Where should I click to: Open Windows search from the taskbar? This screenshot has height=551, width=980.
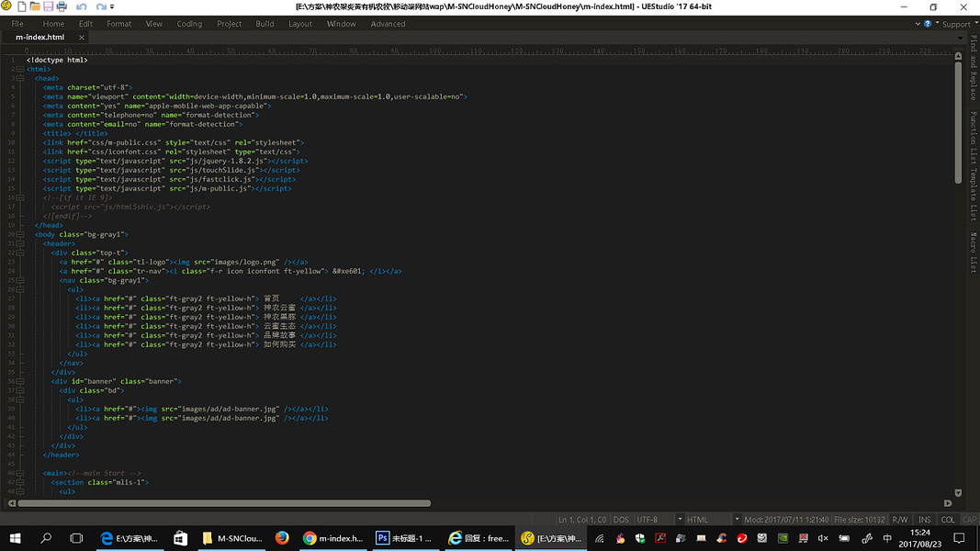tap(46, 538)
